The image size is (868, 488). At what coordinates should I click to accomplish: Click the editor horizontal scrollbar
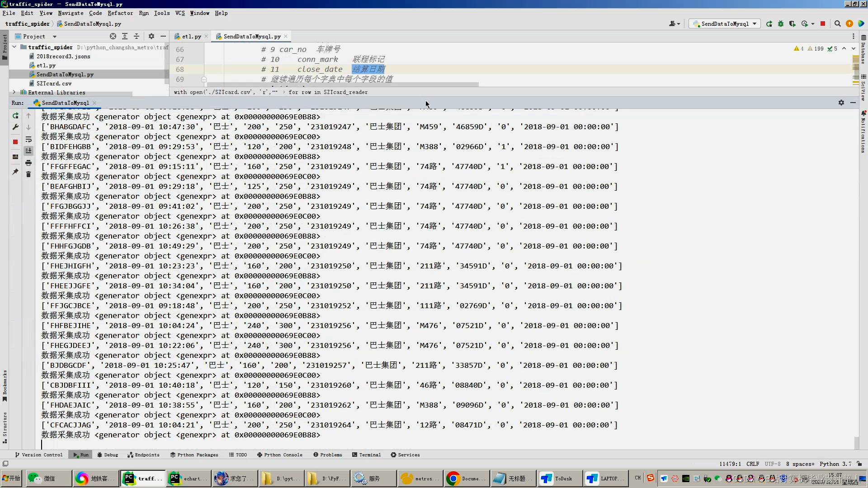344,84
